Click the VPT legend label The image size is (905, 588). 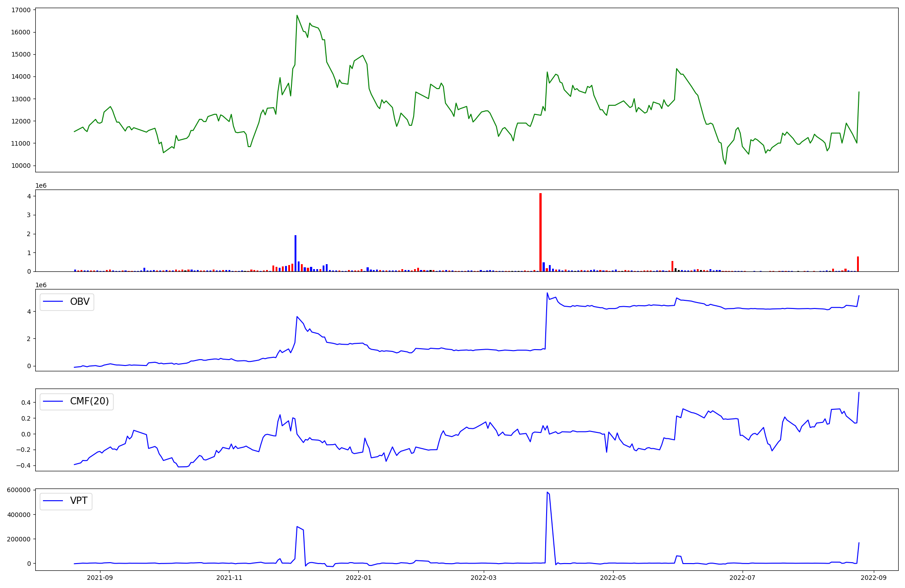point(79,501)
